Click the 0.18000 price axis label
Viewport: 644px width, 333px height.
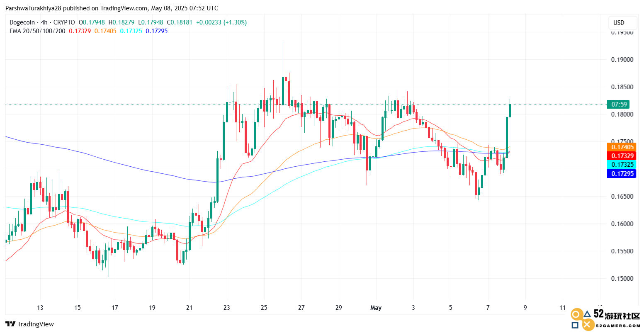(622, 114)
